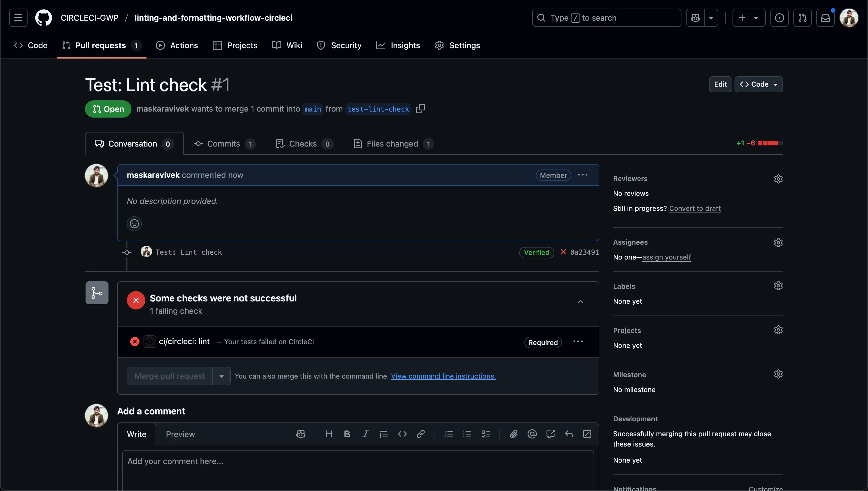This screenshot has height=491, width=868.
Task: Follow the assign yourself link
Action: click(x=666, y=257)
